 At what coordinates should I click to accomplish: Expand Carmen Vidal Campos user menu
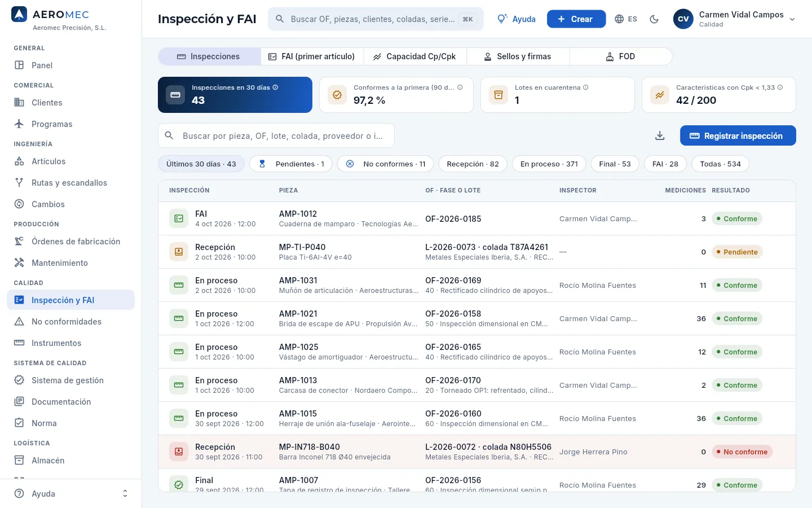(x=735, y=19)
